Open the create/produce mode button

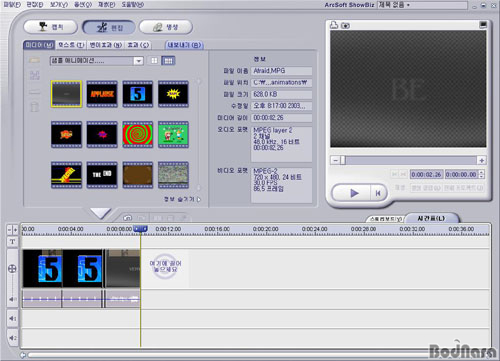click(166, 27)
